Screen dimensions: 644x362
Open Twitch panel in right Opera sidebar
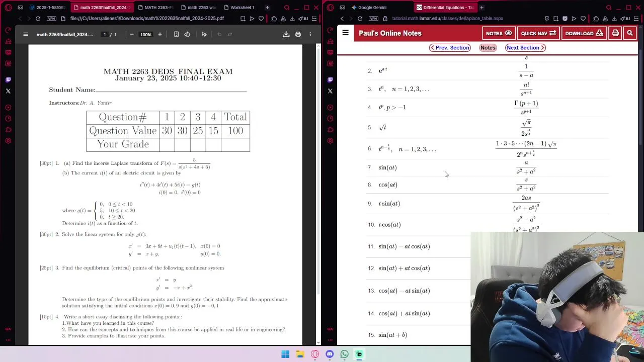coord(330,79)
